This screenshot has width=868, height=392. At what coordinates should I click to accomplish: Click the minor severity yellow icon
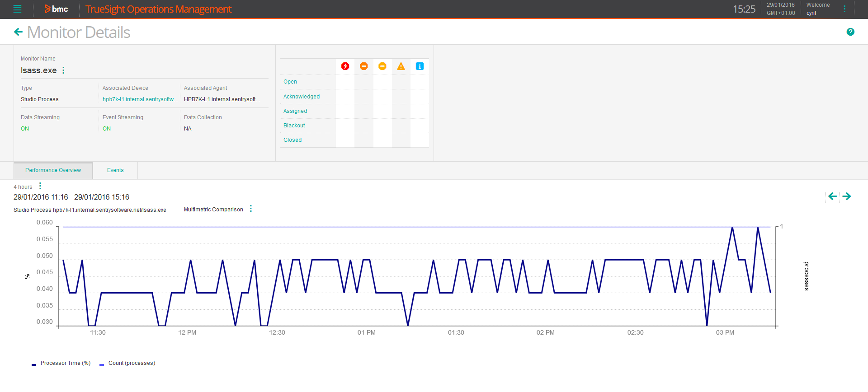(x=382, y=66)
